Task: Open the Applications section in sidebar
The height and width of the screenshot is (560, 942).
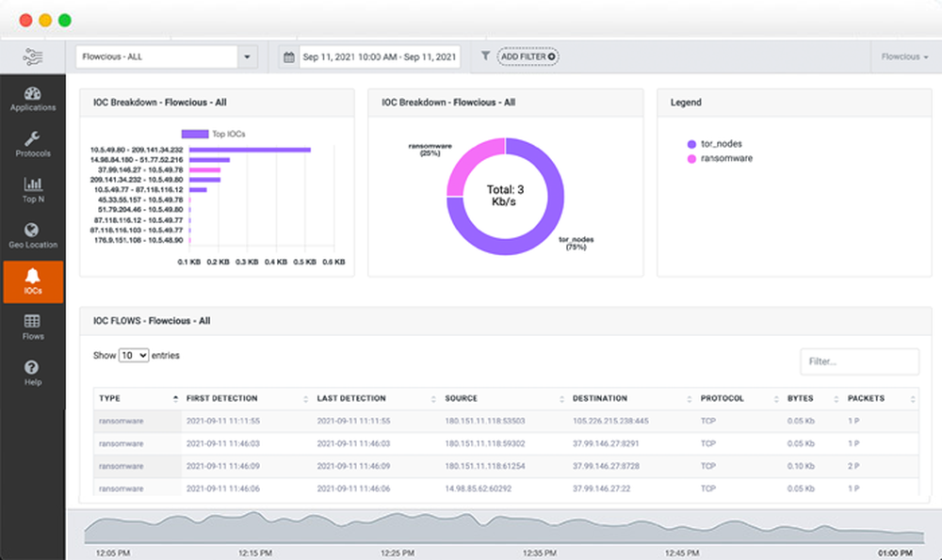Action: 32,99
